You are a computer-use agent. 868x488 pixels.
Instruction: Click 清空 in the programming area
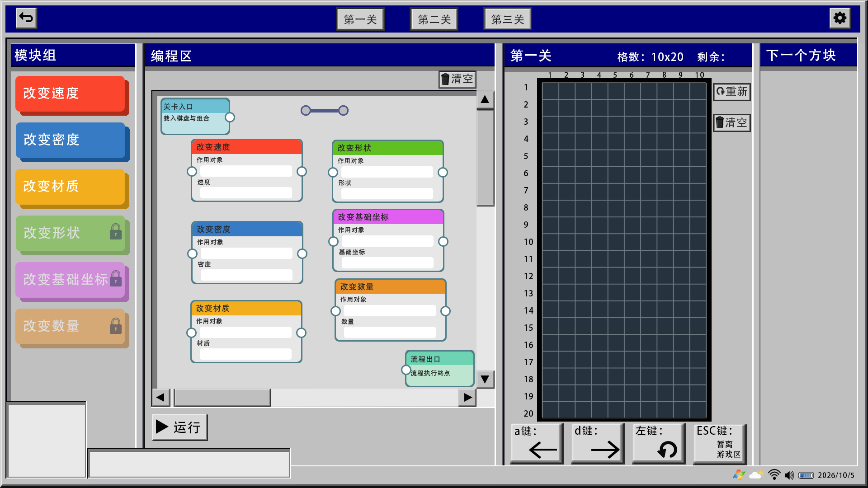tap(458, 79)
